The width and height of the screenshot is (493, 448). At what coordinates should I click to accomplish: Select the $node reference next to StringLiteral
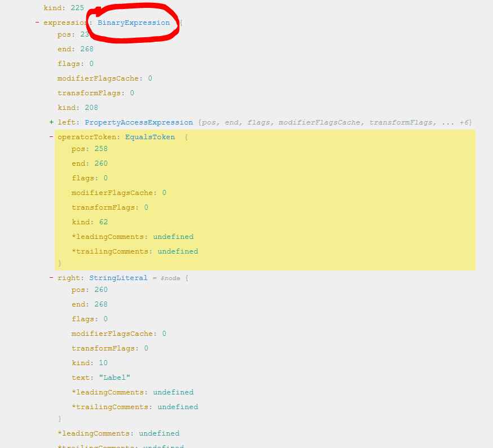(170, 277)
